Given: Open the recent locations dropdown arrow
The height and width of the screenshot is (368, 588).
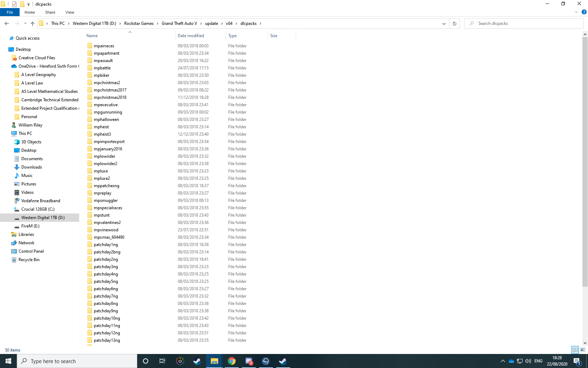Looking at the screenshot, I should (25, 23).
